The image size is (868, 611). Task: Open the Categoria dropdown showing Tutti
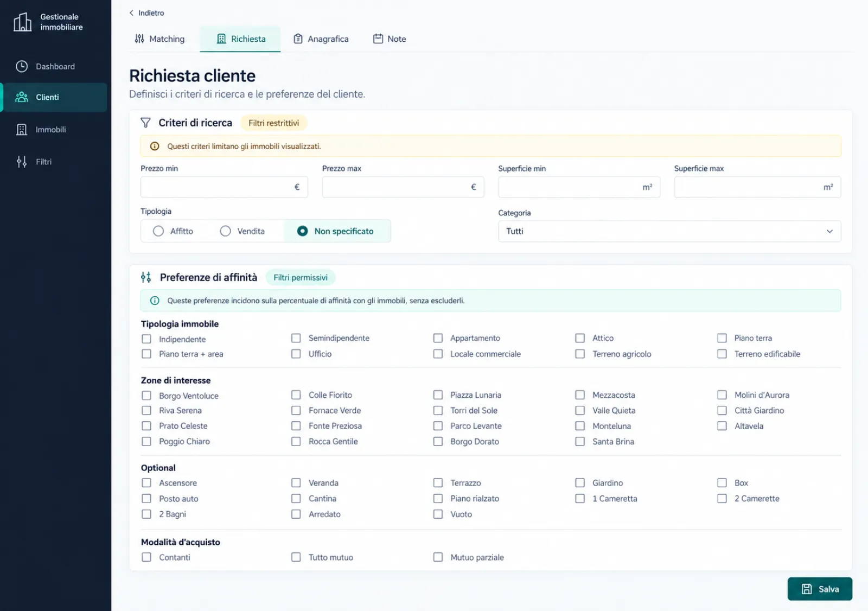pyautogui.click(x=669, y=231)
